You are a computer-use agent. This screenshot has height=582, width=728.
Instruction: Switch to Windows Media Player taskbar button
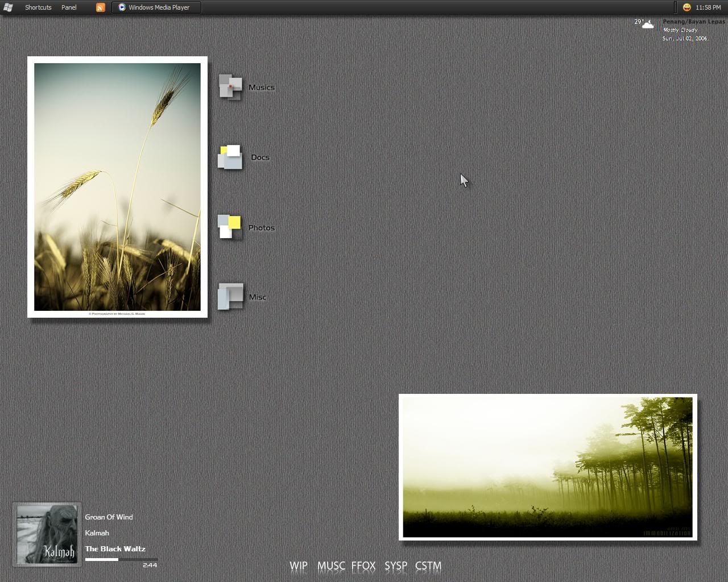click(x=156, y=7)
